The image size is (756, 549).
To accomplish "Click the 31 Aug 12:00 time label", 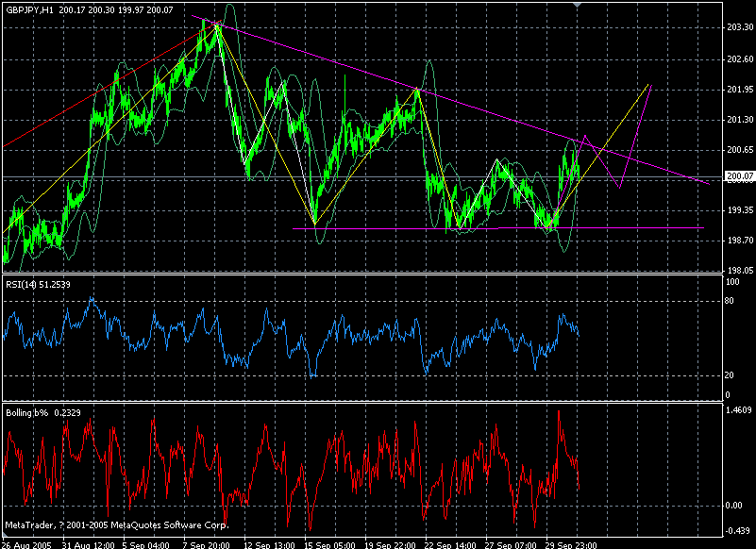I will tap(89, 545).
